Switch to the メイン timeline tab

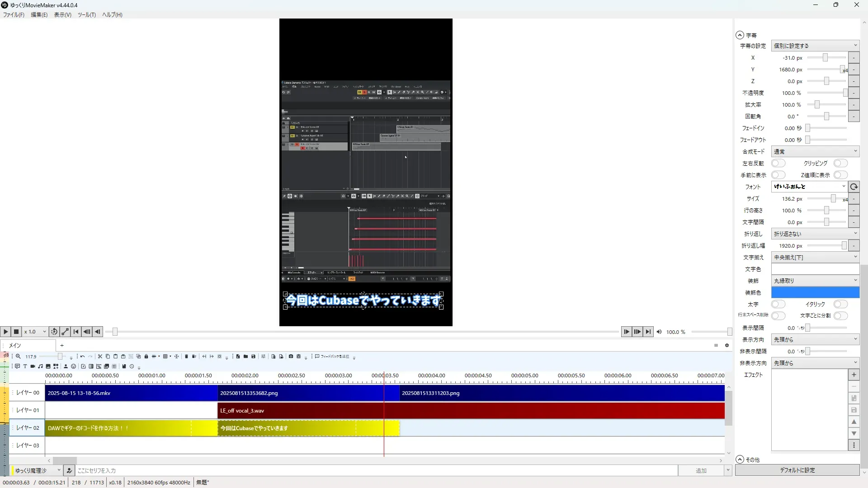tap(15, 346)
